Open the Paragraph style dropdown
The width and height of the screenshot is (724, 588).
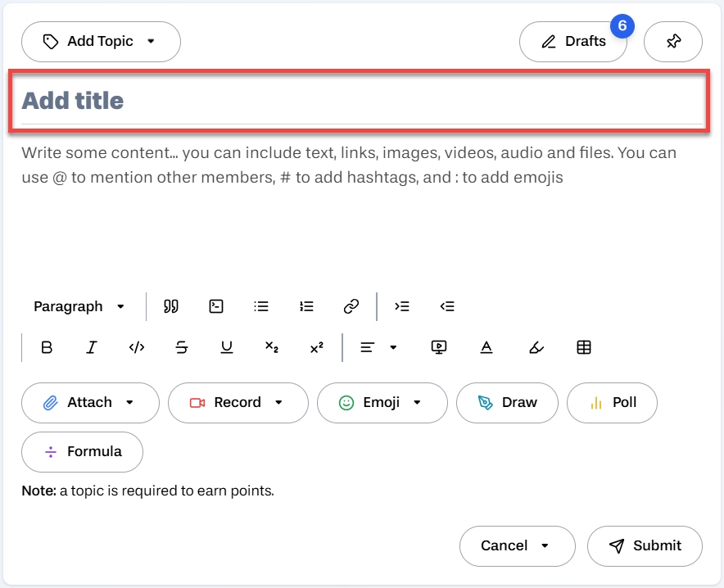[79, 306]
